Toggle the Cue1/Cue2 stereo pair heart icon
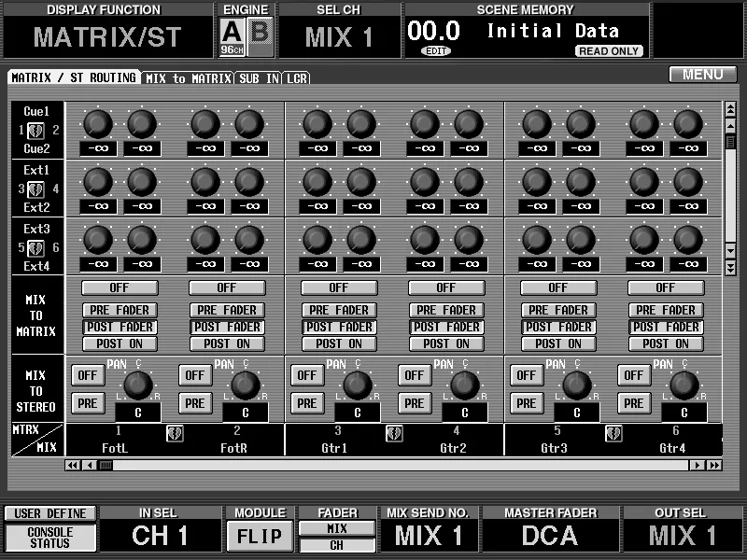The width and height of the screenshot is (747, 560). pos(35,130)
